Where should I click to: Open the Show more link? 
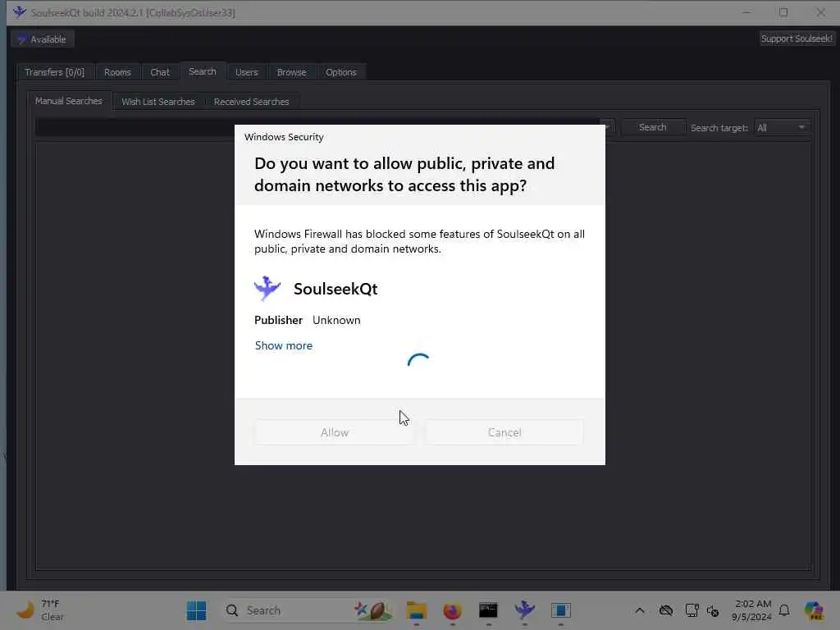coord(283,345)
